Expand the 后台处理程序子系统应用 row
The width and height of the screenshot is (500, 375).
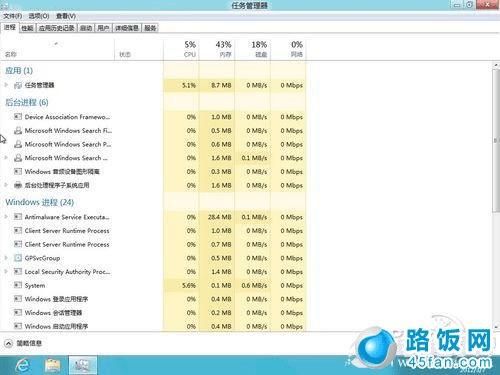6,185
